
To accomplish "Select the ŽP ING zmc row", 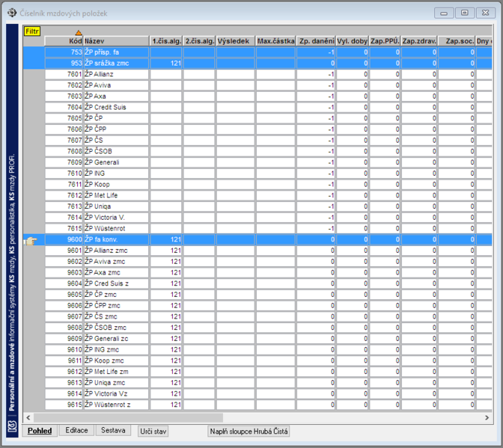I will click(257, 349).
